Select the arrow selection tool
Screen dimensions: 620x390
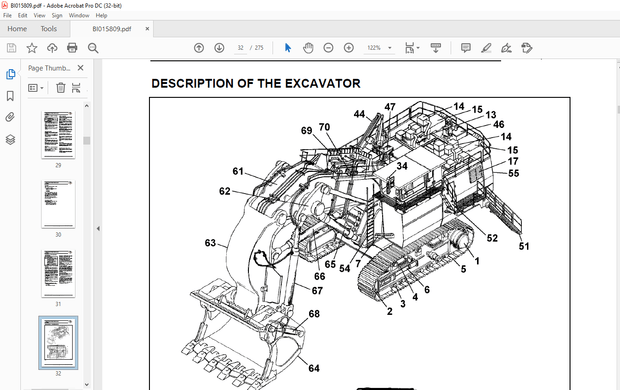288,48
